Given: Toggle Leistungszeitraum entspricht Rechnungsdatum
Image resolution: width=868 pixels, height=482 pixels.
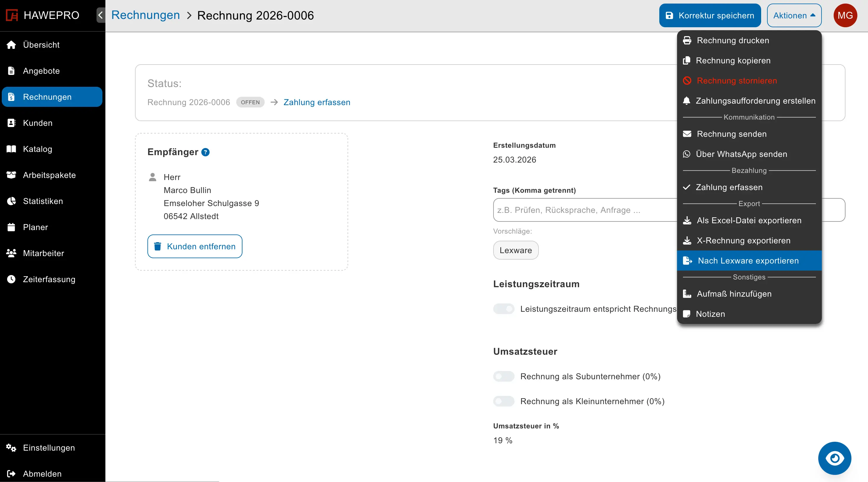Looking at the screenshot, I should click(503, 309).
